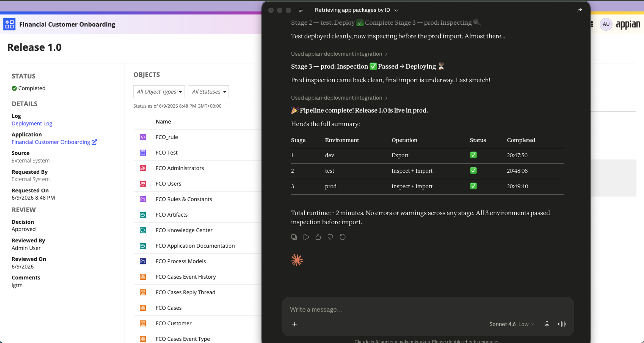Give the response a thumbs up

[x=318, y=237]
